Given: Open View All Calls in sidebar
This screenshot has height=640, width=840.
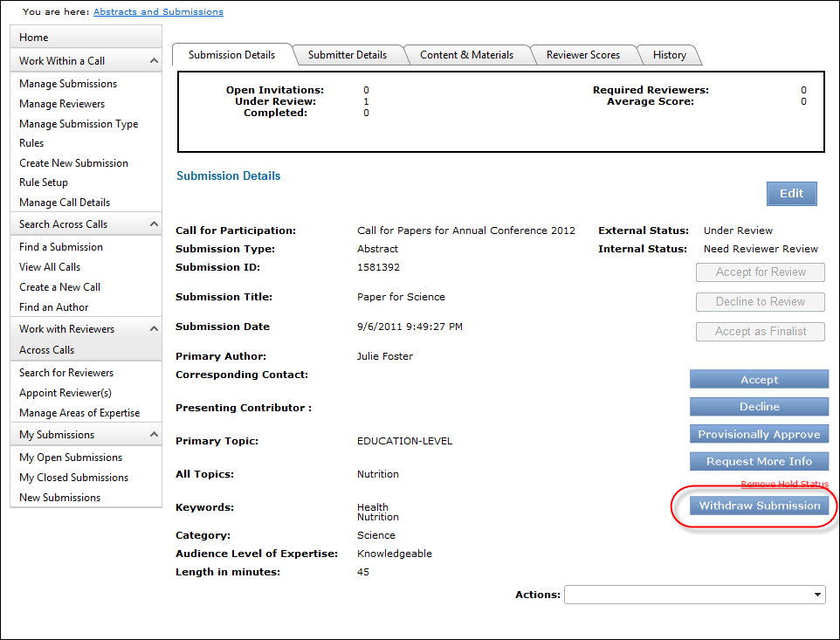Looking at the screenshot, I should point(50,266).
